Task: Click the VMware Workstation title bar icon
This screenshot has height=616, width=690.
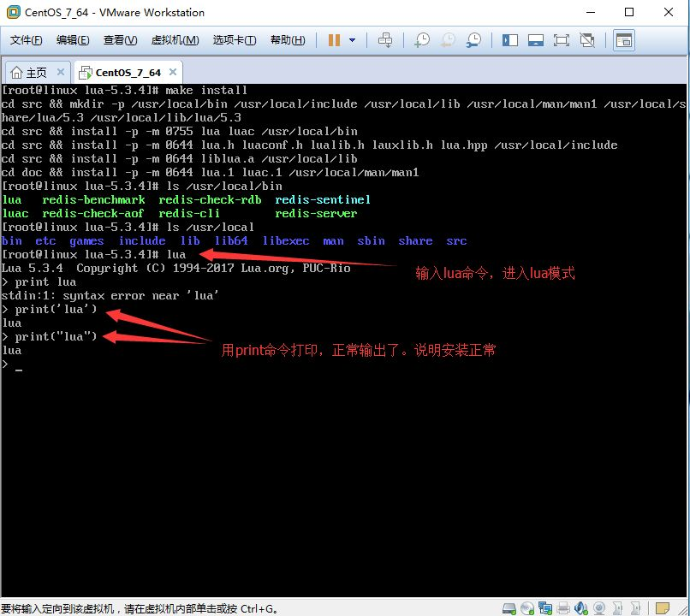Action: click(x=14, y=12)
